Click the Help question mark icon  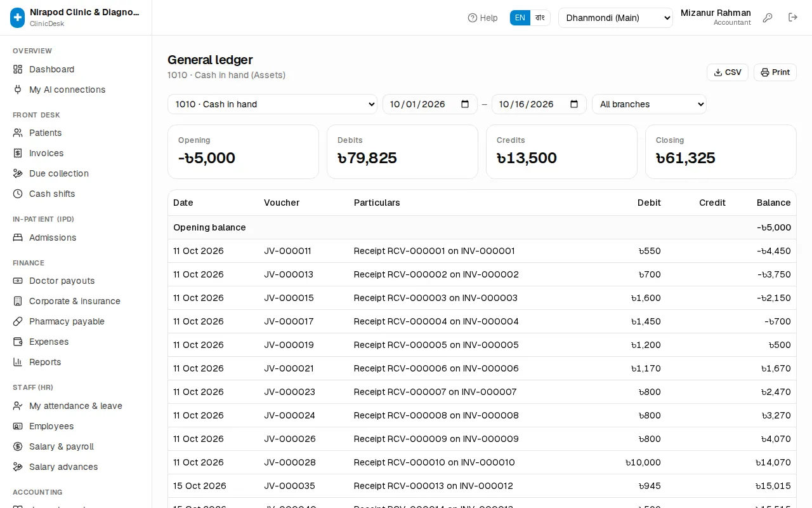473,18
